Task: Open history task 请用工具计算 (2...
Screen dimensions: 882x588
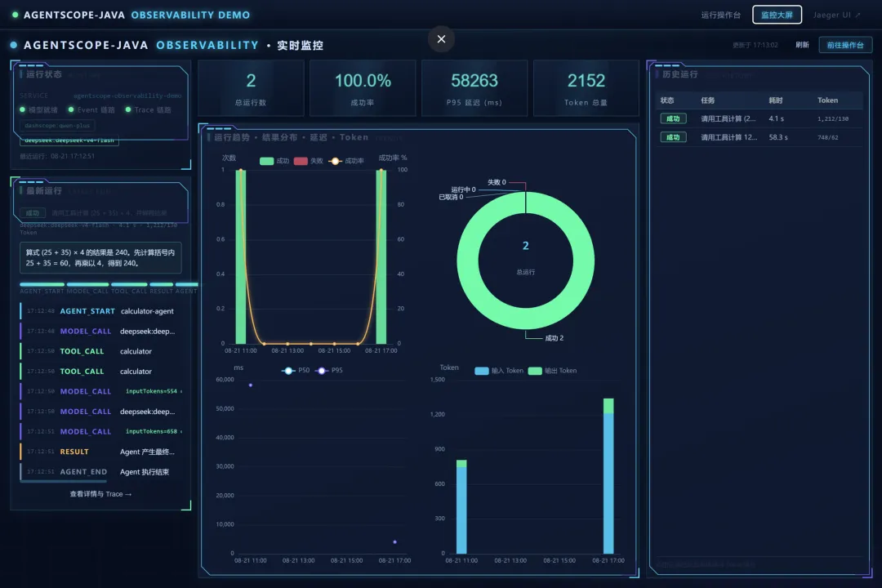Action: [728, 118]
